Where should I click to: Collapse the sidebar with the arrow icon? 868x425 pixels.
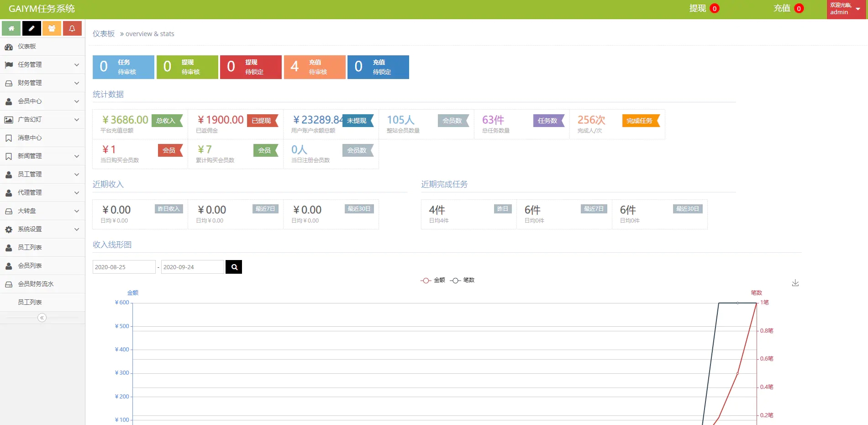coord(42,318)
